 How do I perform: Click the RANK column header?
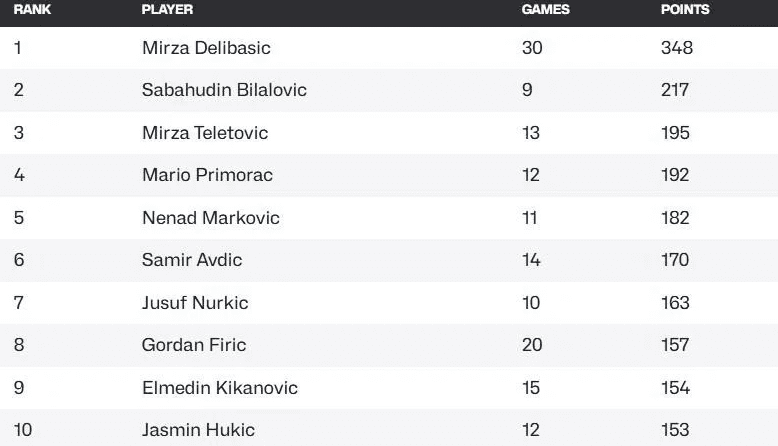pos(32,9)
